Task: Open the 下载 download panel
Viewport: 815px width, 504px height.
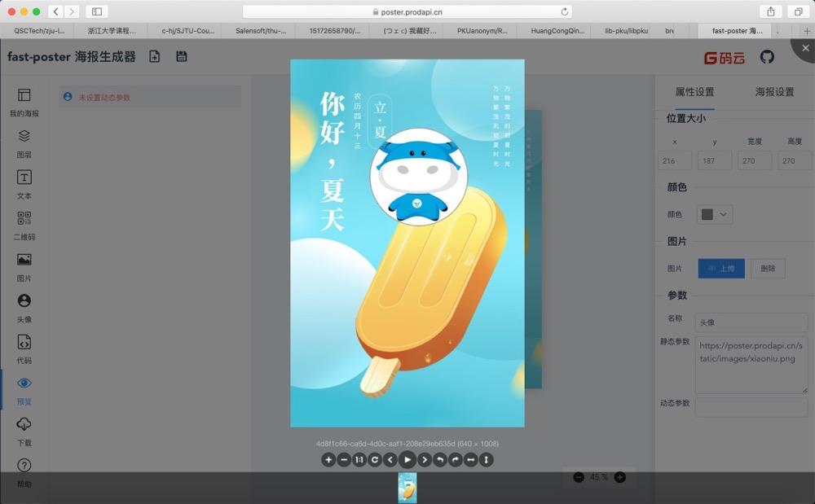Action: (x=24, y=432)
